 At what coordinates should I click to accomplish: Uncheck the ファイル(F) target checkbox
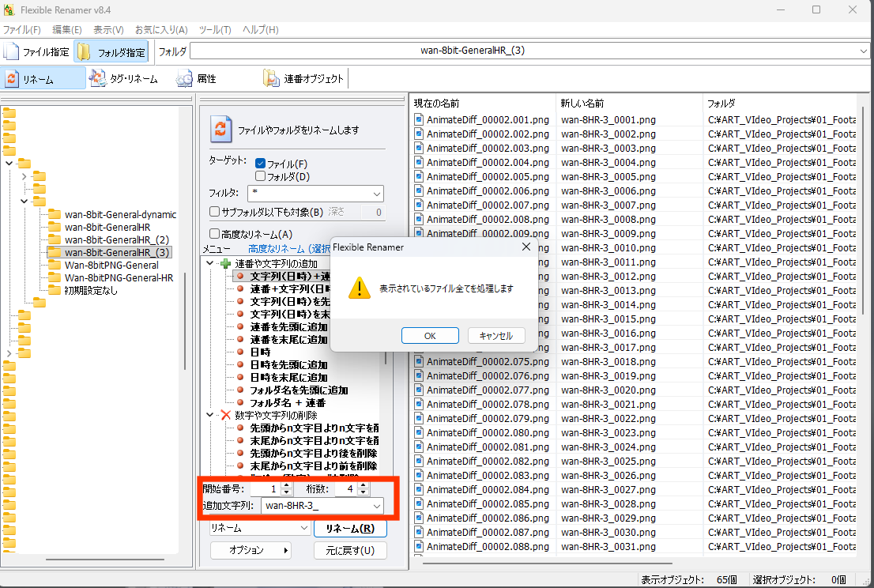pos(261,164)
